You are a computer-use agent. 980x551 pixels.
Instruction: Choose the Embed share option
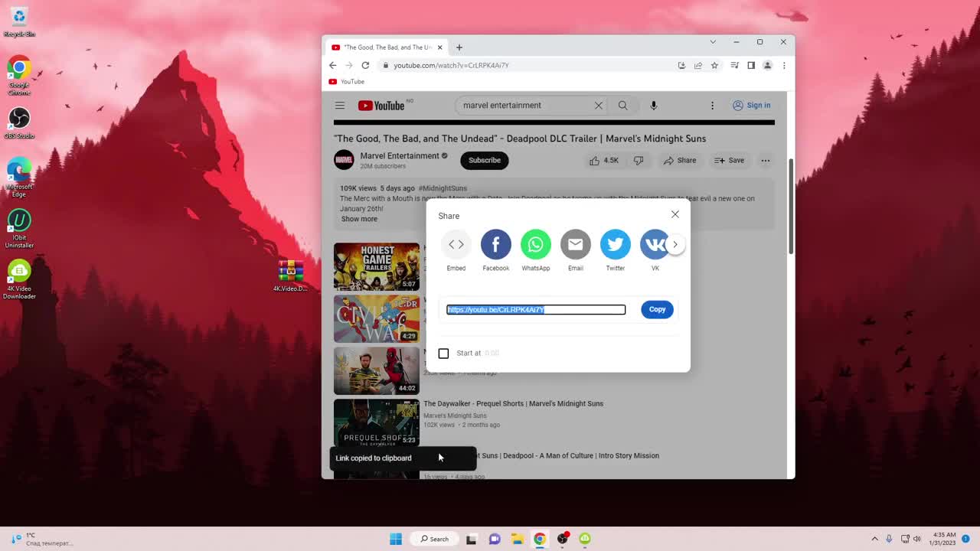456,244
